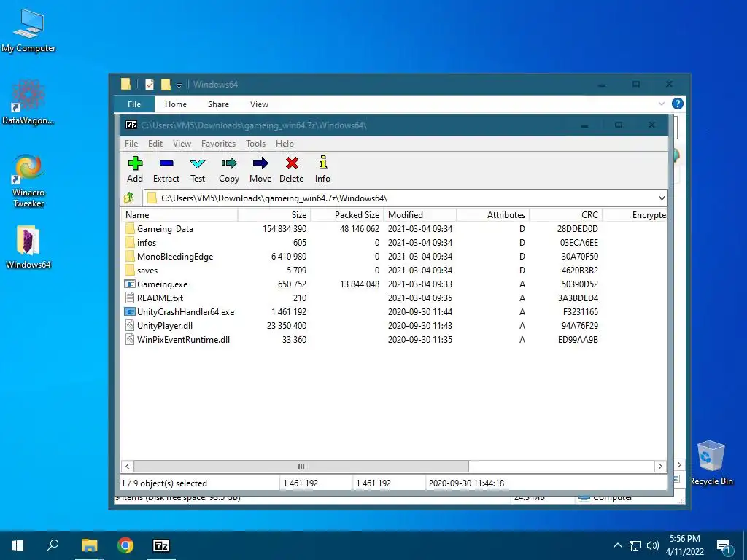Switch to Explorer's View ribbon tab
747x560 pixels.
259,104
